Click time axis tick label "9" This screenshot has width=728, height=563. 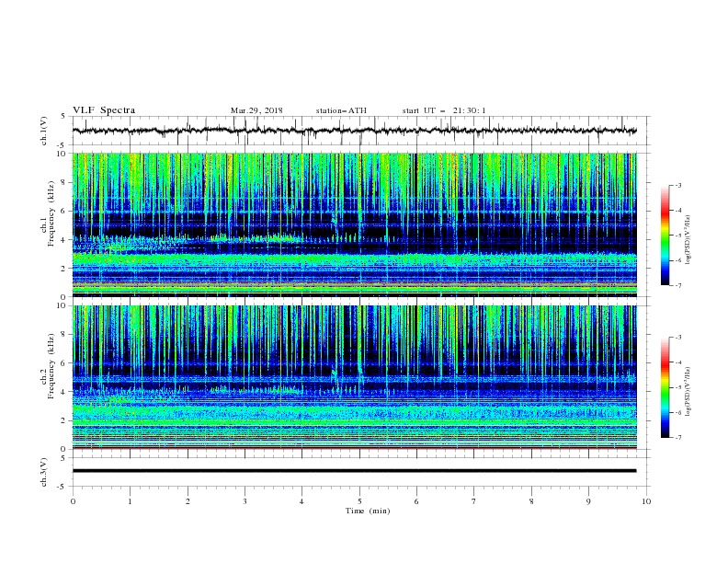point(588,501)
